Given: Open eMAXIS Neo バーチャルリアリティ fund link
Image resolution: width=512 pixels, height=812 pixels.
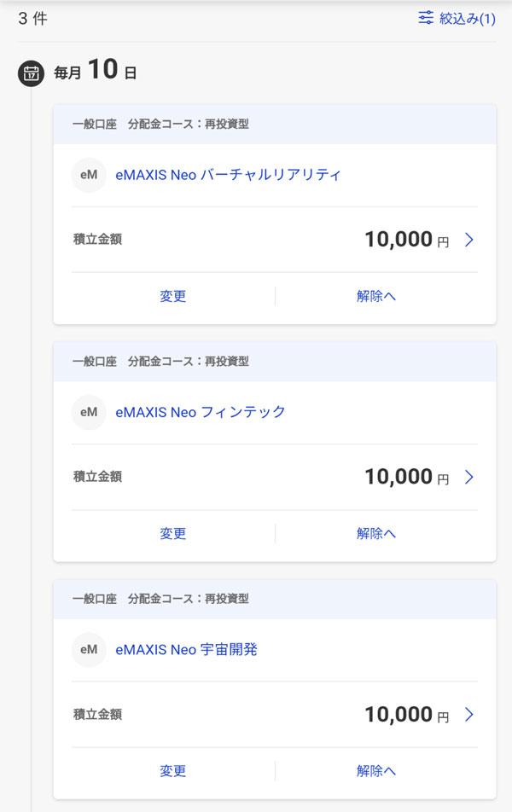Looking at the screenshot, I should pos(228,175).
